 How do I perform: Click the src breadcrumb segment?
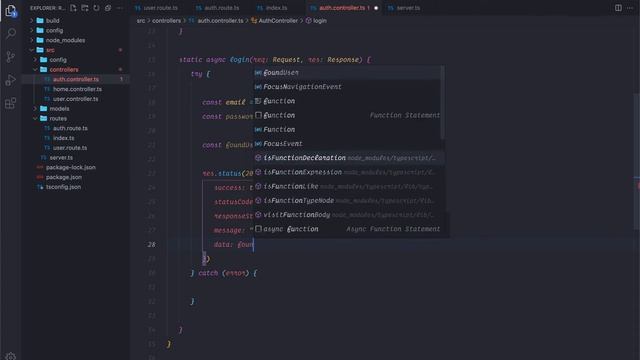coord(141,20)
